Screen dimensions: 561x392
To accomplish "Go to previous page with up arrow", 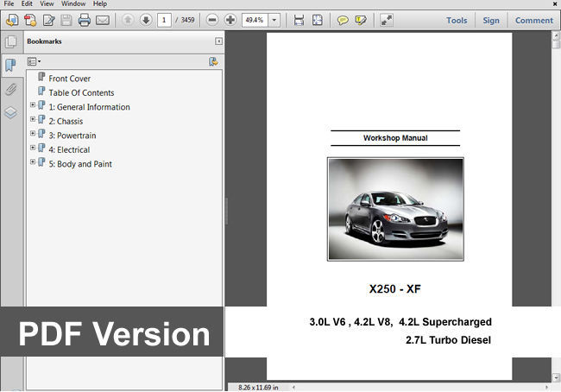I will (128, 20).
